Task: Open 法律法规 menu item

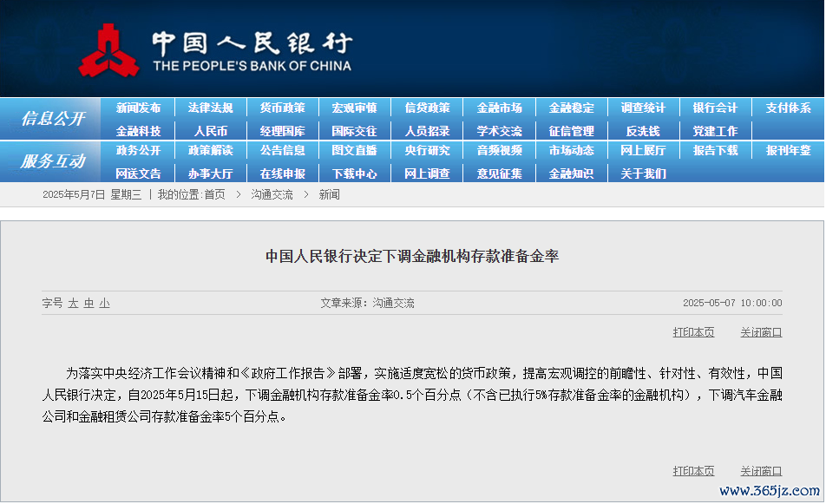Action: tap(210, 108)
